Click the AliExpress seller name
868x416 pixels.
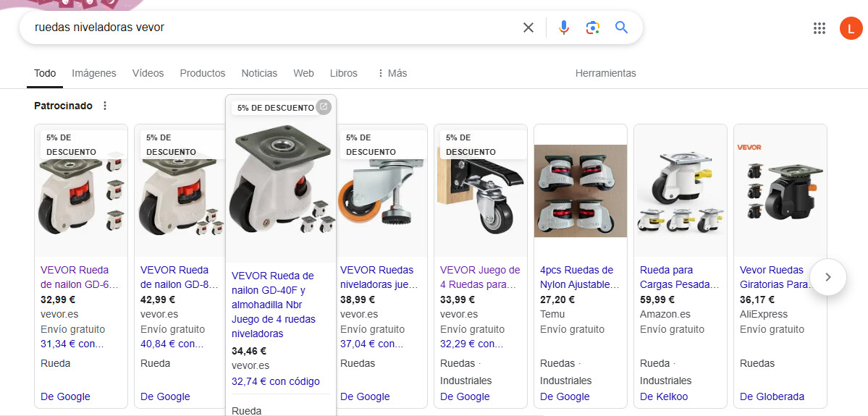[x=764, y=314]
